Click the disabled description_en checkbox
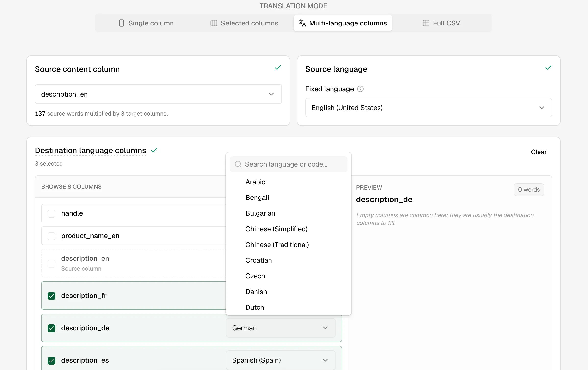 point(51,263)
